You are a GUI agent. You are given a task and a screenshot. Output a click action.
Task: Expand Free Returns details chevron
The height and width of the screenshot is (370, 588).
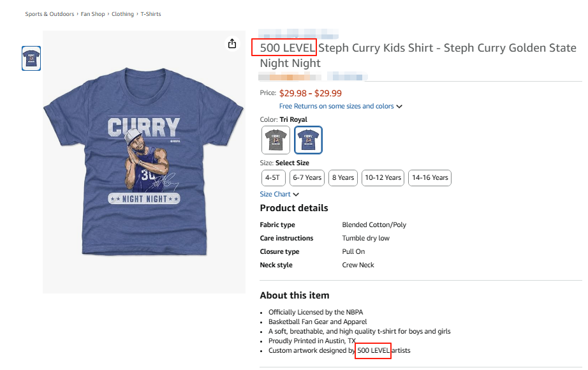point(399,107)
